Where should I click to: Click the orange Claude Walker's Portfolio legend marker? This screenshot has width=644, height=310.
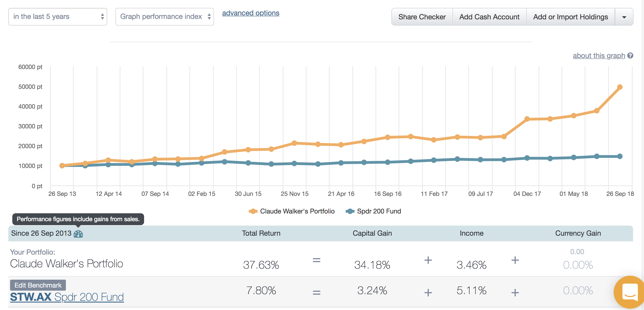253,211
